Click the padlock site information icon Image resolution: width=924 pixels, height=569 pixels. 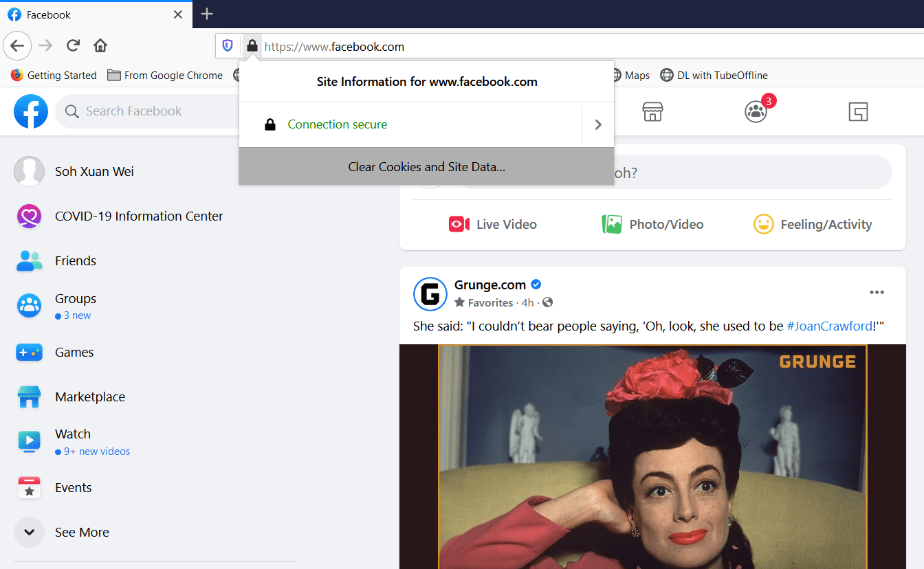point(252,47)
